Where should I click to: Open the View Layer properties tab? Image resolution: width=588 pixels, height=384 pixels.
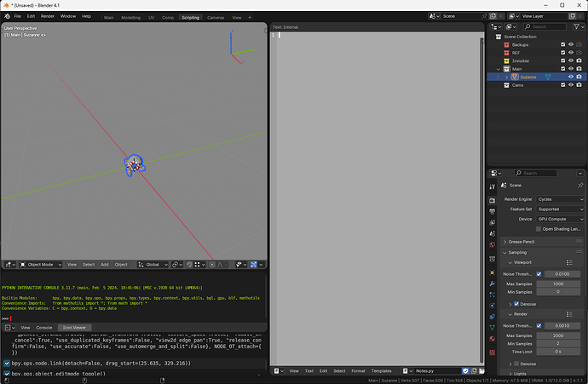click(493, 222)
